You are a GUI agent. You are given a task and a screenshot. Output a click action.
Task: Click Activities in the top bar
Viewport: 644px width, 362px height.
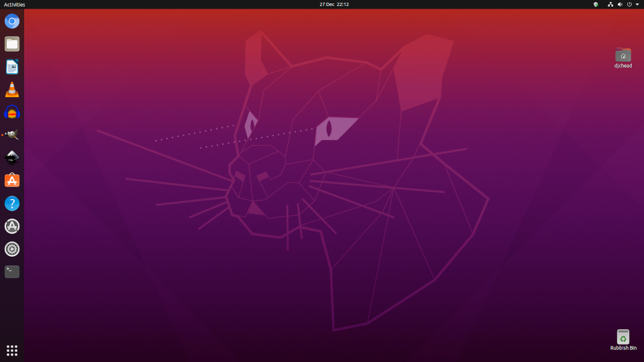[14, 5]
